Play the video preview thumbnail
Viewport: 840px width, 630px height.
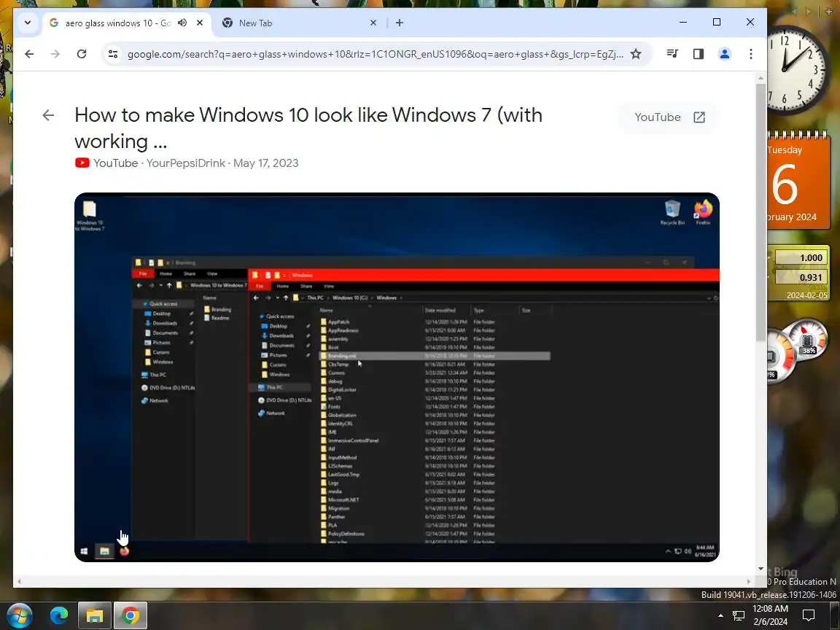coord(397,377)
